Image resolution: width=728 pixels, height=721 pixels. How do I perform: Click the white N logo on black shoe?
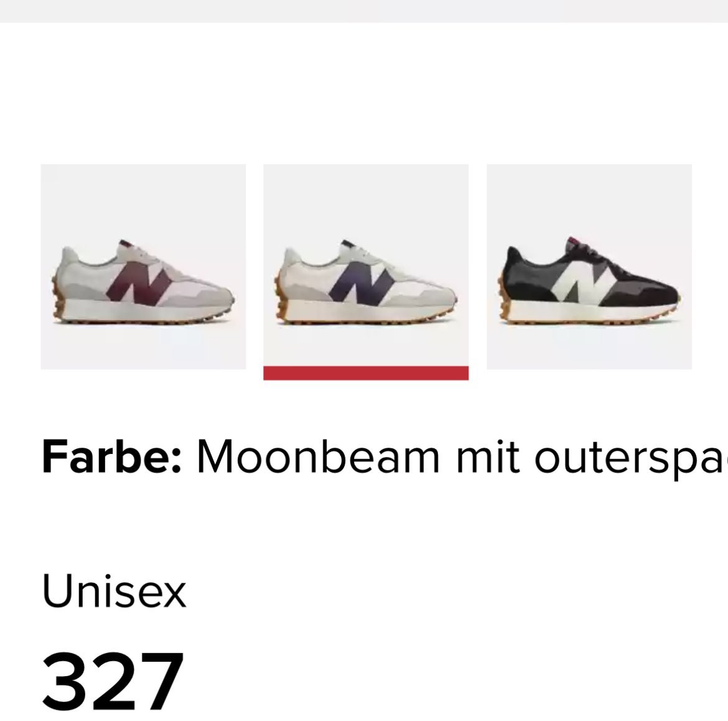coord(584,281)
